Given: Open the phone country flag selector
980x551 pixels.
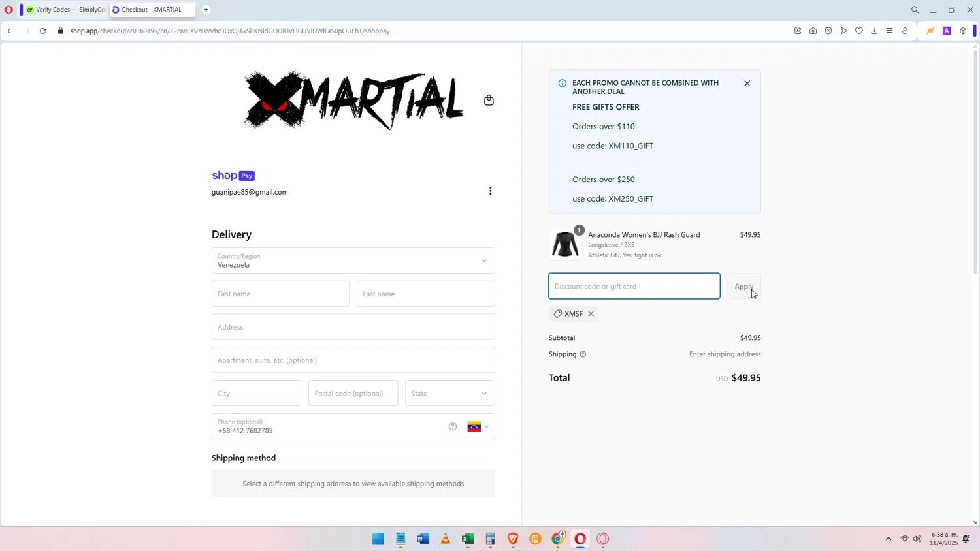Looking at the screenshot, I should coord(478,426).
